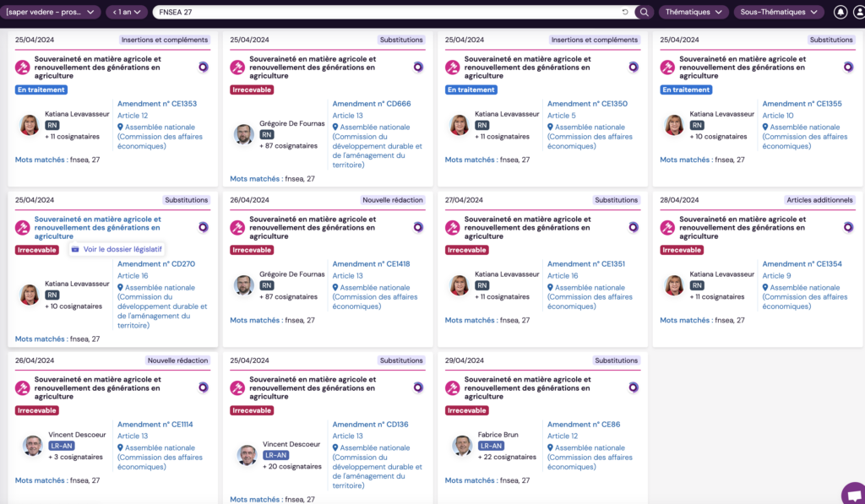Click Grégoire De Fournas photo on CD666 card
The width and height of the screenshot is (865, 504).
[x=244, y=134]
